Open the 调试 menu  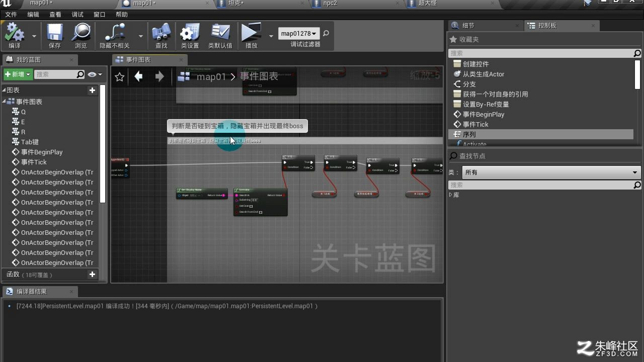[x=77, y=15]
